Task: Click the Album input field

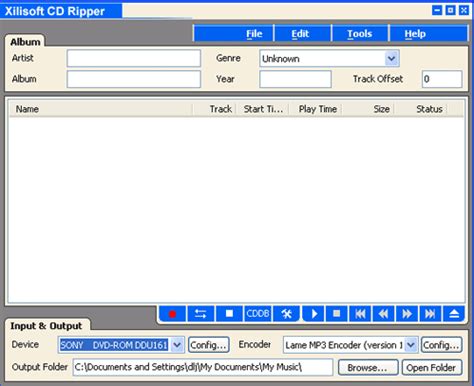Action: click(134, 79)
